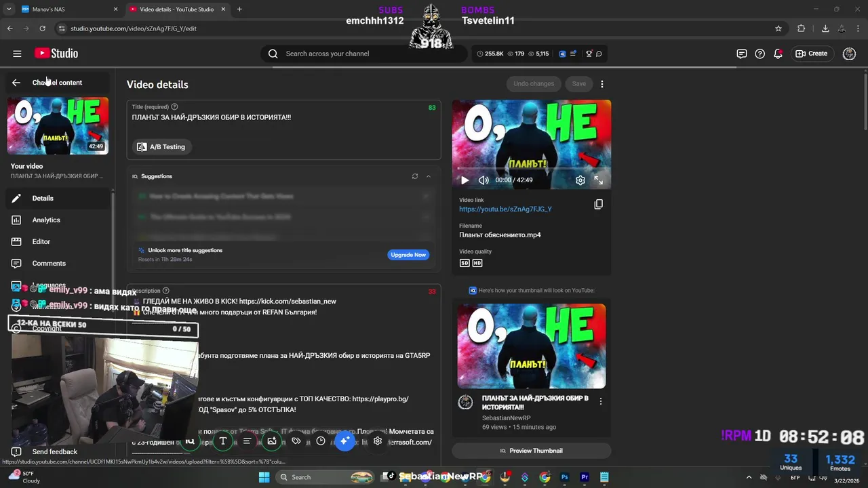Open the Comments feedback icon in header

click(742, 54)
